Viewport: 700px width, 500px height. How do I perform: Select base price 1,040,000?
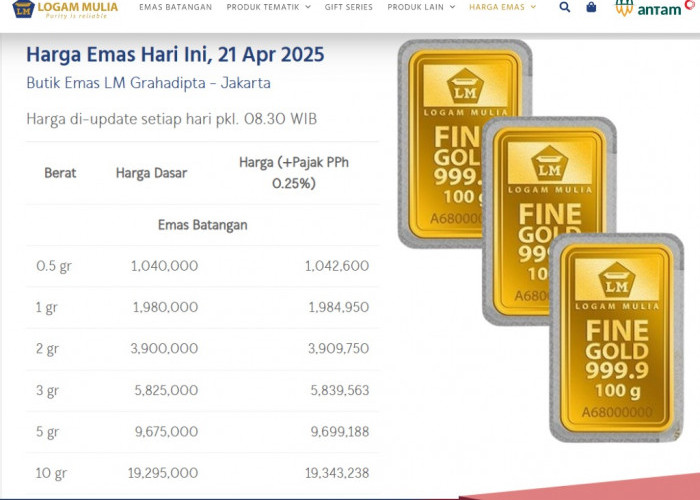point(164,266)
